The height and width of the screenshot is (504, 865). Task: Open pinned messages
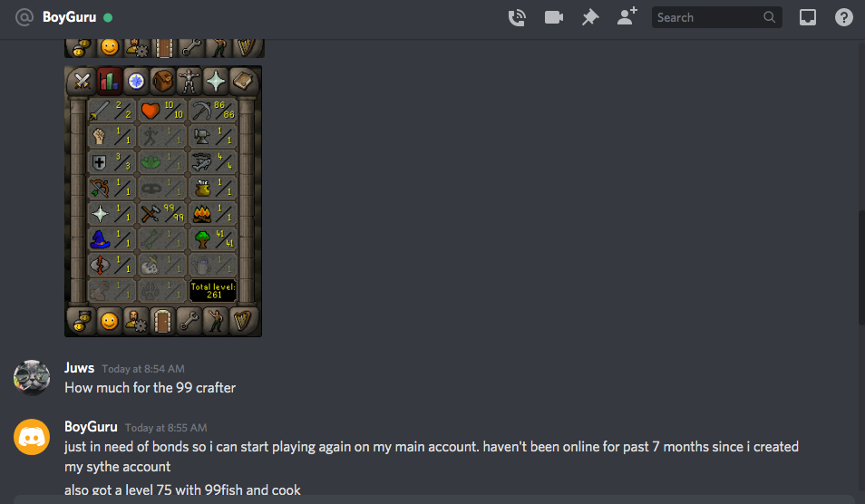click(590, 17)
